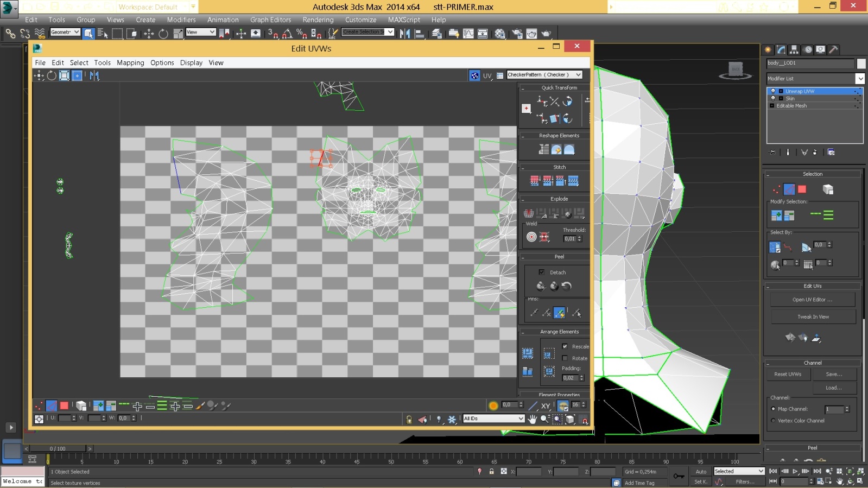Click the Freeze Selected snowflake icon

452,419
